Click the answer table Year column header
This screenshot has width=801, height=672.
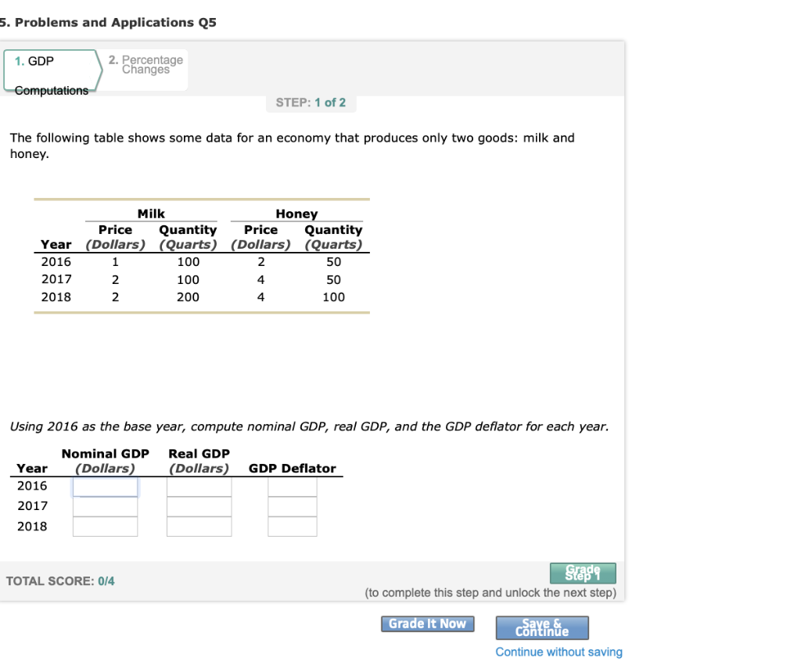(x=31, y=468)
